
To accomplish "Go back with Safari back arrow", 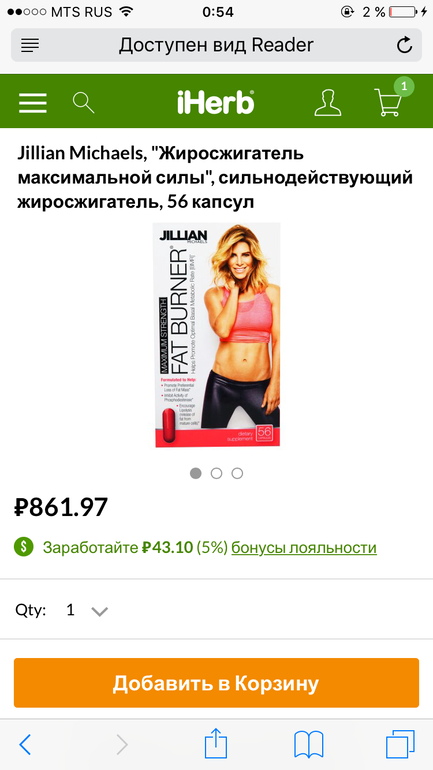I will pyautogui.click(x=25, y=745).
